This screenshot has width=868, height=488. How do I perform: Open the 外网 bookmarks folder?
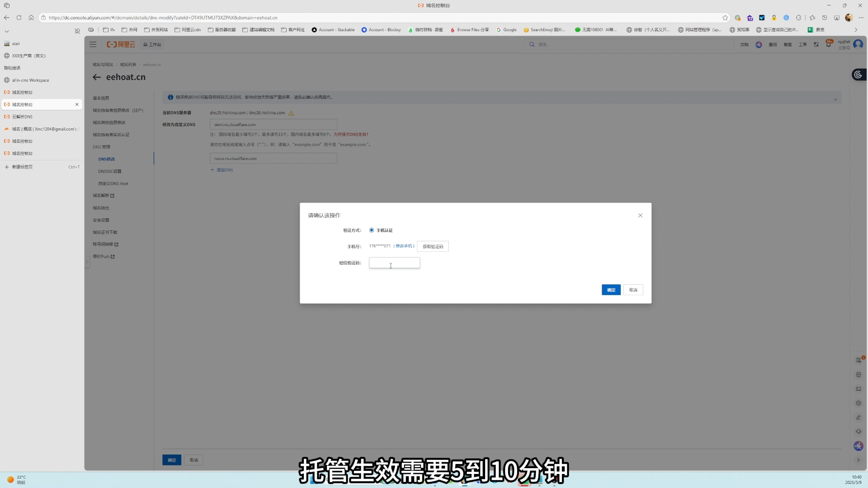pos(129,30)
